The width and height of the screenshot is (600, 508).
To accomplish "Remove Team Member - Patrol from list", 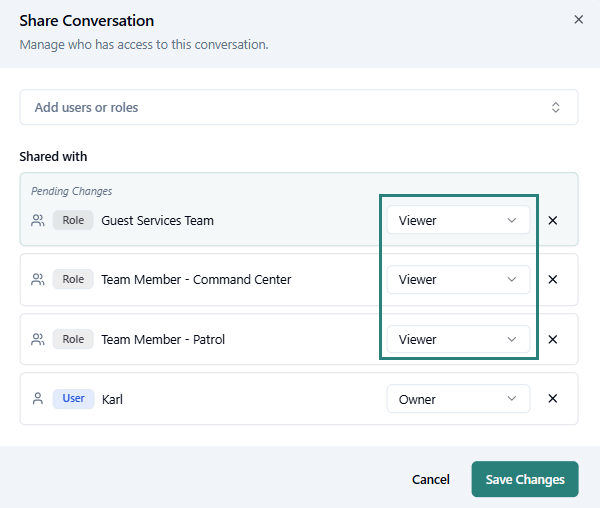I will tap(553, 340).
